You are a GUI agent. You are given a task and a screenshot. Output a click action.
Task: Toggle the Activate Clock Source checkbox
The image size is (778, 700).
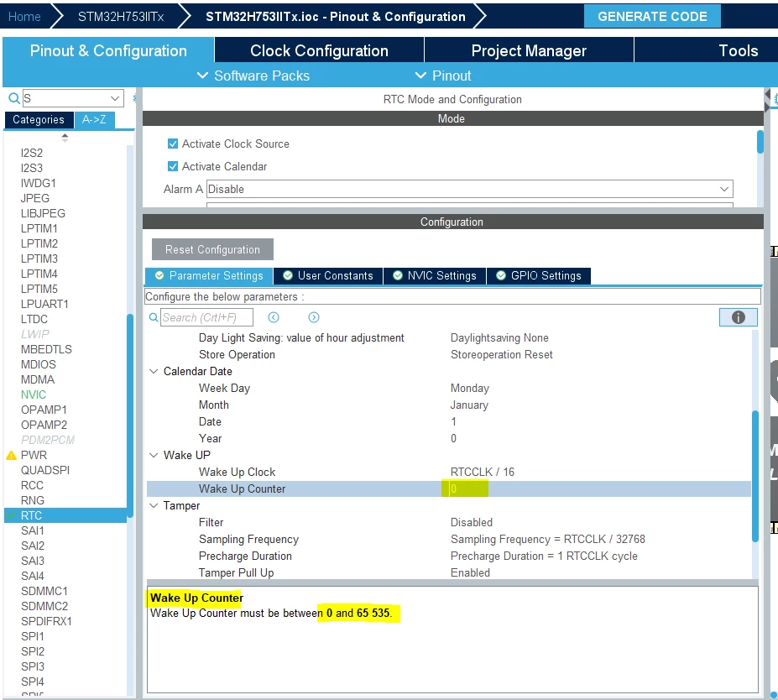tap(173, 144)
